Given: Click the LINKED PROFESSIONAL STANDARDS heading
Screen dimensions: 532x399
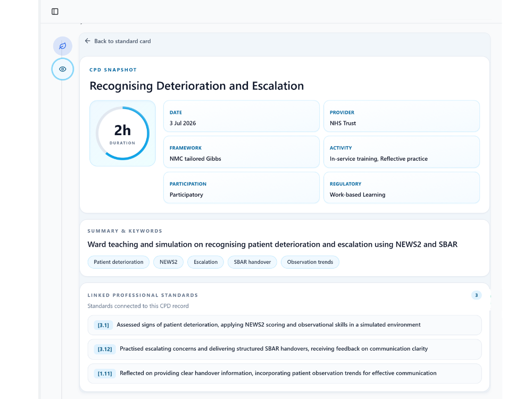Looking at the screenshot, I should click(x=143, y=295).
